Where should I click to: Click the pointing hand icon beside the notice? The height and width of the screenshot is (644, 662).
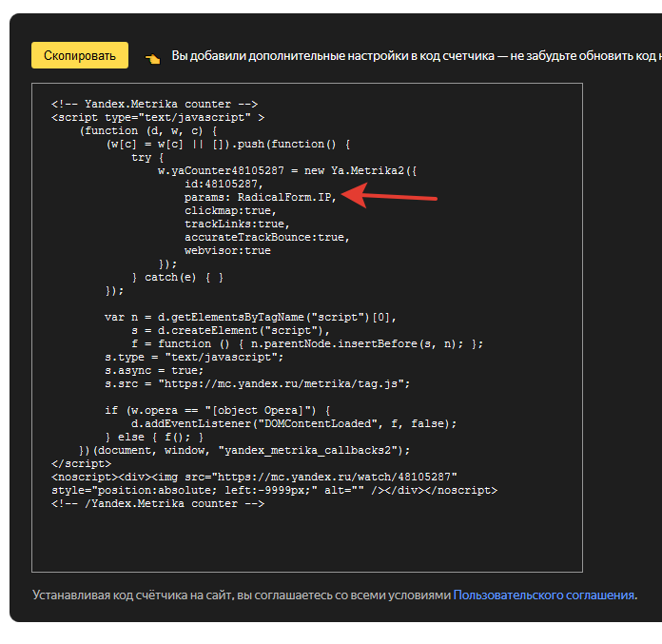[x=152, y=58]
